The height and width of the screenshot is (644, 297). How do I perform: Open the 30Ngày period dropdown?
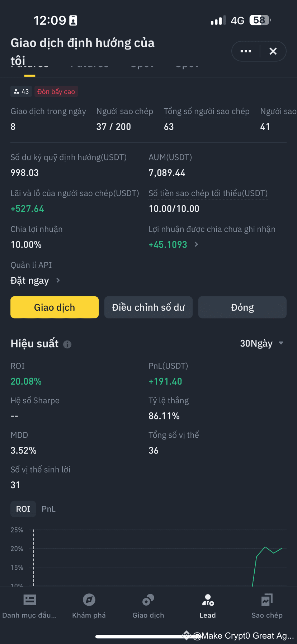point(262,343)
